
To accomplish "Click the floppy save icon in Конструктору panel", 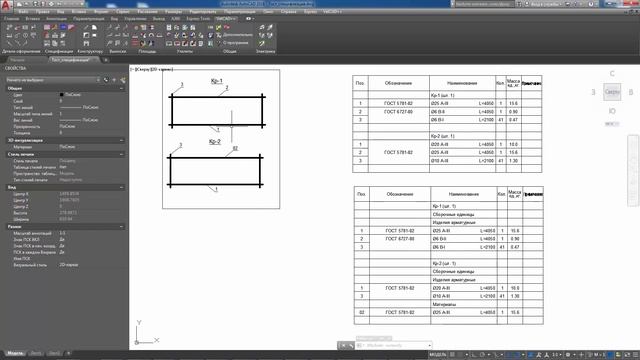I will click(x=86, y=43).
